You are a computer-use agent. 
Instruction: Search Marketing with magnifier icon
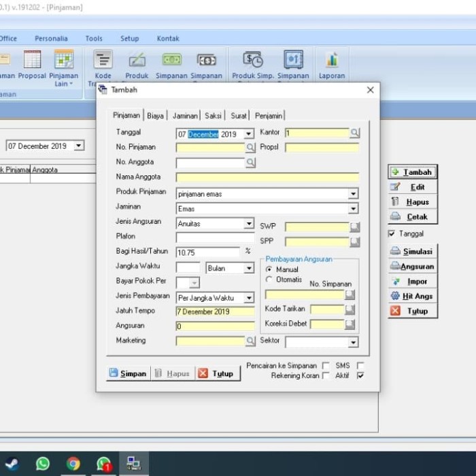click(250, 341)
